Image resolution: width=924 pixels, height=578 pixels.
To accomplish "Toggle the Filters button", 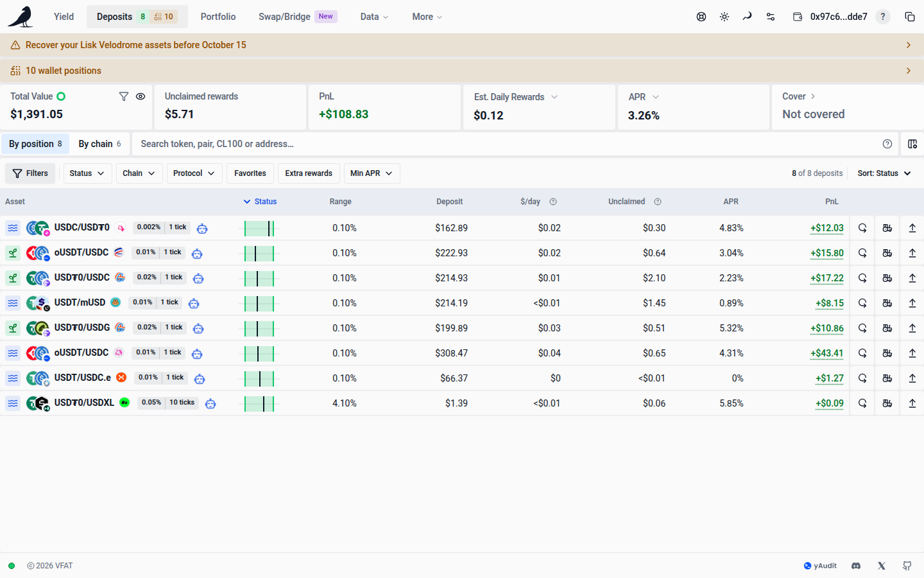I will click(x=30, y=173).
